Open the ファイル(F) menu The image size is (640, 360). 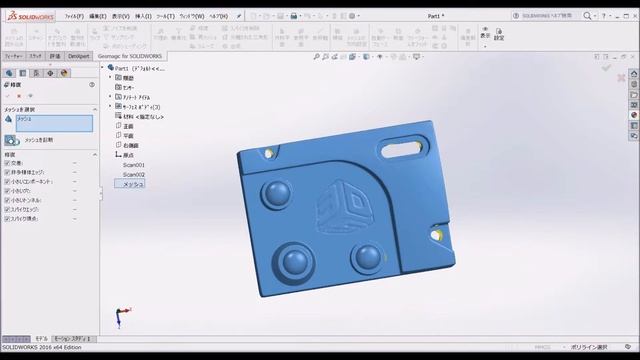click(x=74, y=16)
